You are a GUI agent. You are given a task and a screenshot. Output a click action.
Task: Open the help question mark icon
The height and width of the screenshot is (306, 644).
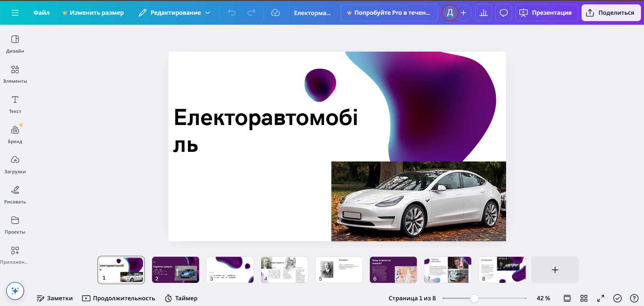pos(634,298)
